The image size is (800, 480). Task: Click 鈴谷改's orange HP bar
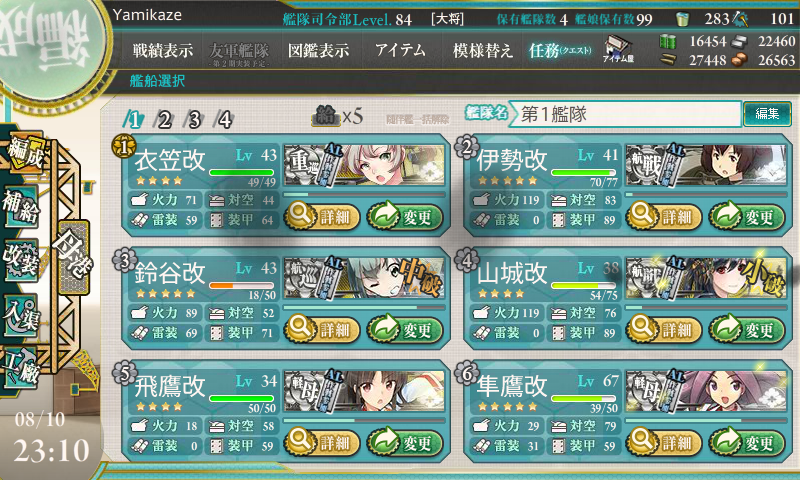(242, 285)
